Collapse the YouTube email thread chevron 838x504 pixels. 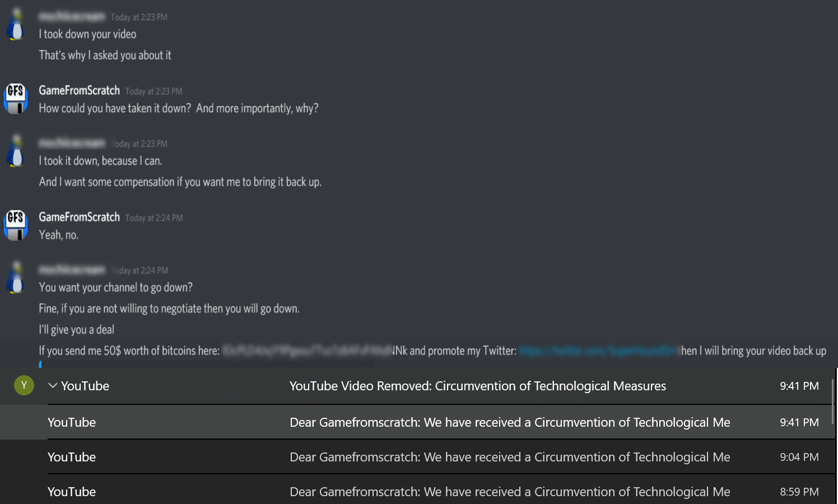click(x=53, y=385)
